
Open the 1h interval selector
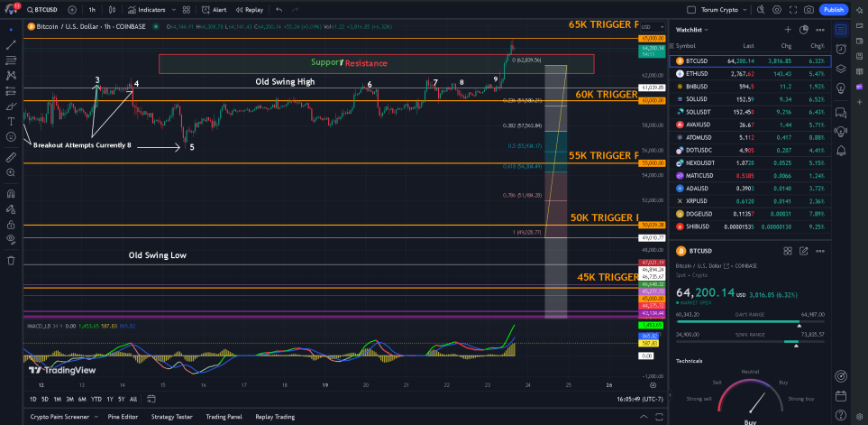click(92, 10)
